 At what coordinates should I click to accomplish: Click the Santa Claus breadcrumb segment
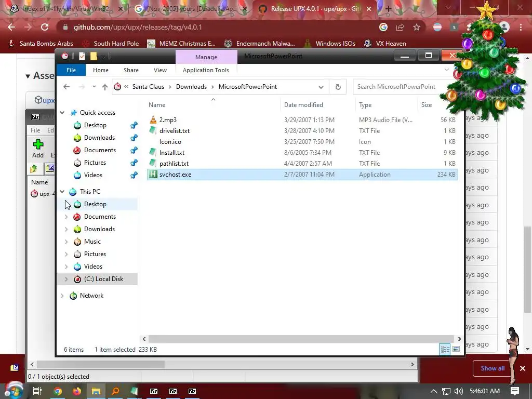tap(148, 87)
